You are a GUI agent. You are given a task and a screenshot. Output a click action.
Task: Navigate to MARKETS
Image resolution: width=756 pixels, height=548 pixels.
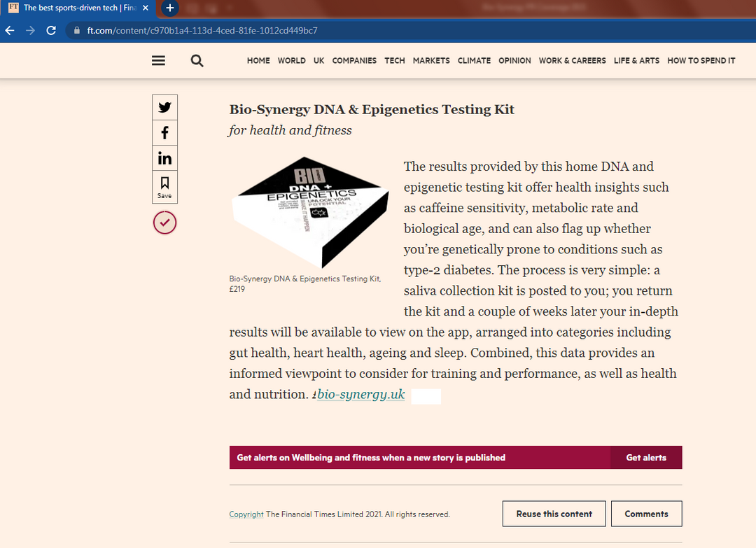pyautogui.click(x=431, y=61)
